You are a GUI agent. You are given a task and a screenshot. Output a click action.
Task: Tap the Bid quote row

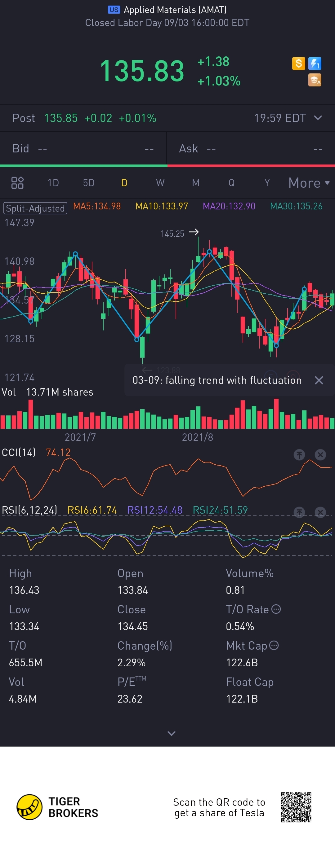point(83,149)
